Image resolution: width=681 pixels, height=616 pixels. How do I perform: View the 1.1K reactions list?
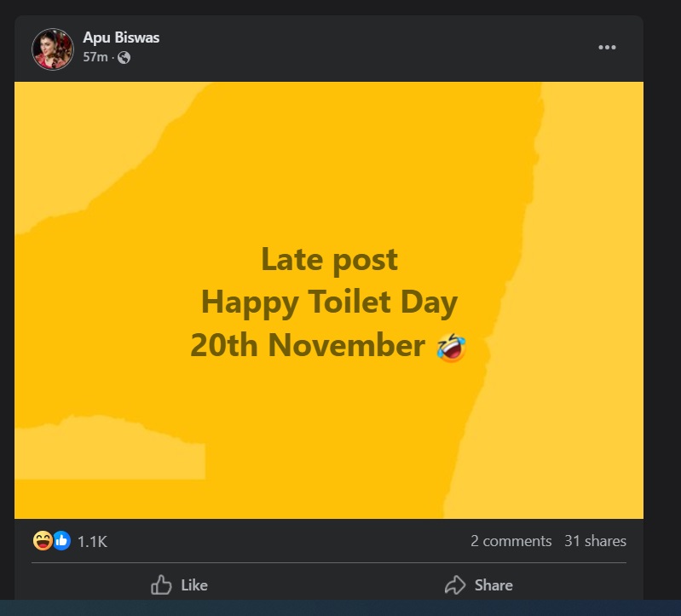(x=92, y=541)
